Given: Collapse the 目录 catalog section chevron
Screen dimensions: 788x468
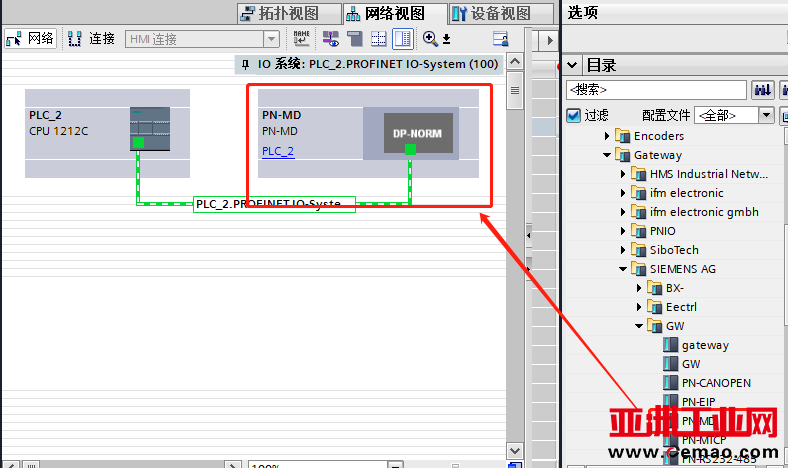Looking at the screenshot, I should click(572, 65).
